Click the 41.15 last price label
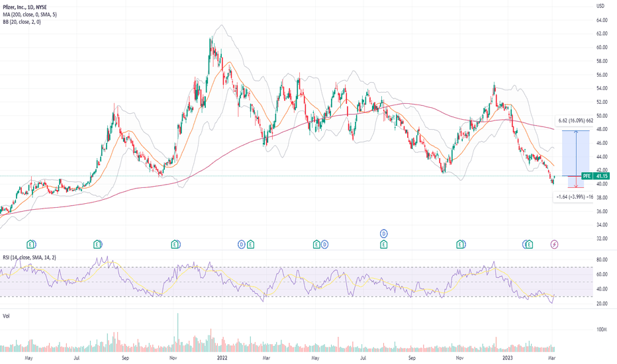Image resolution: width=617 pixels, height=364 pixels. tap(601, 176)
